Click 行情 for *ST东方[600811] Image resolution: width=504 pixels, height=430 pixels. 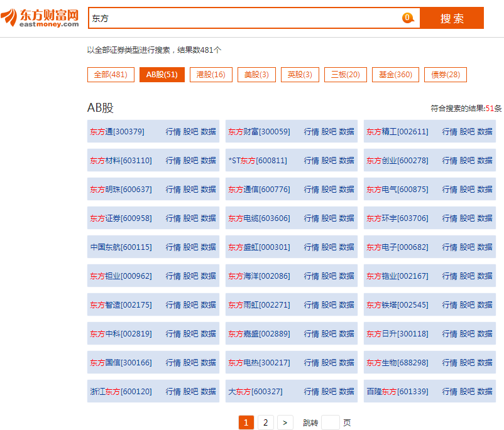click(x=312, y=161)
